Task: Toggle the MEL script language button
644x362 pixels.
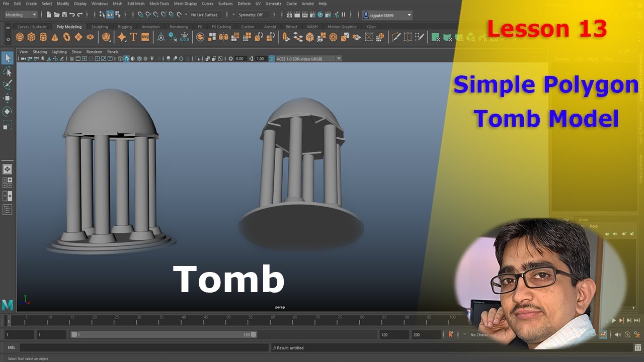Action: pyautogui.click(x=12, y=347)
